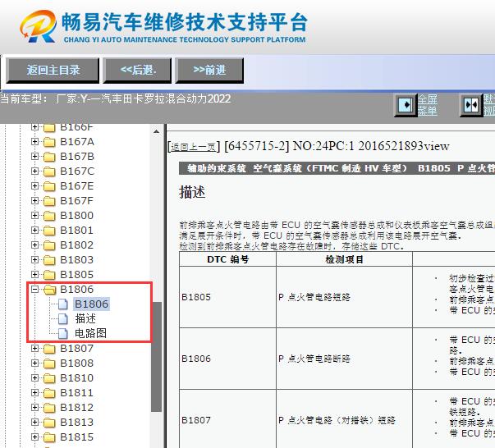Go back with the <<后退 button
Screen dimensions: 495x448
tap(137, 70)
